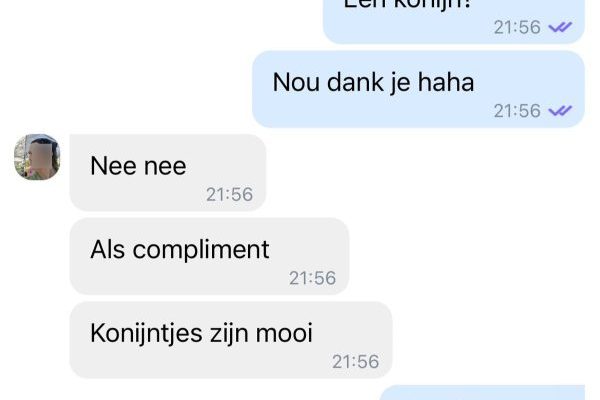Click the 21:56 timestamp under 'Konijntjes zijn mooi'
This screenshot has width=600, height=400.
[x=355, y=362]
